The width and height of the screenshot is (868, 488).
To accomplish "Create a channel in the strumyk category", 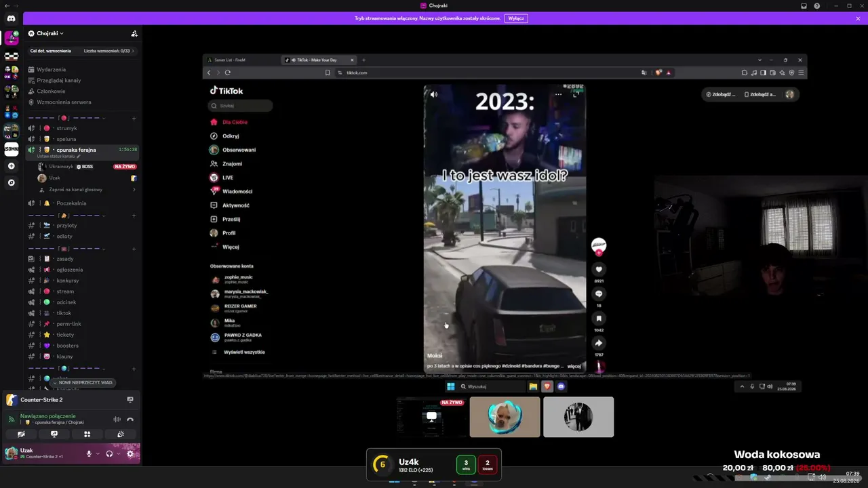I will coord(134,119).
